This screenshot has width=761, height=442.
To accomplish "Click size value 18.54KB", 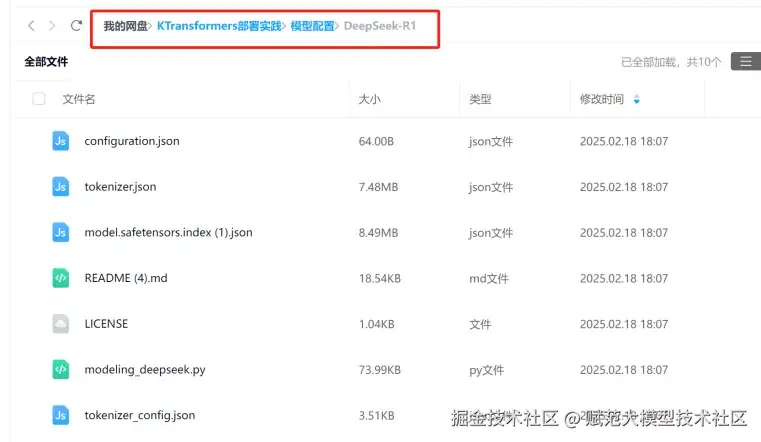I will point(380,278).
